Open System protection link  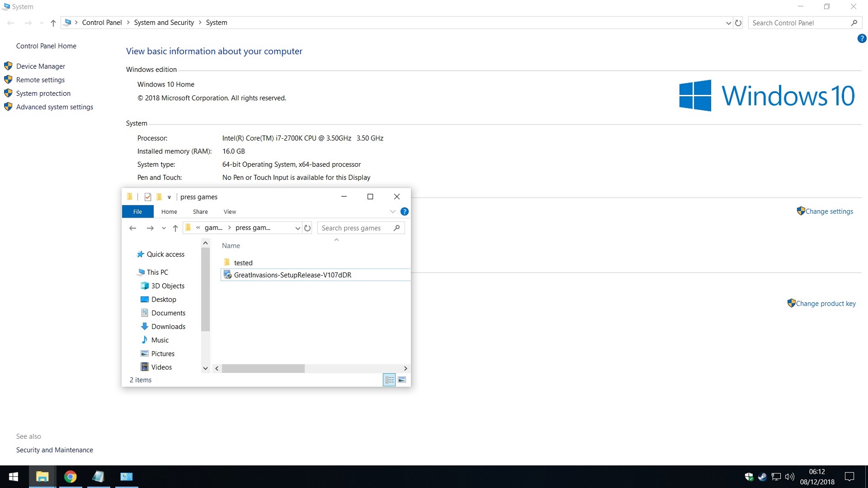43,94
